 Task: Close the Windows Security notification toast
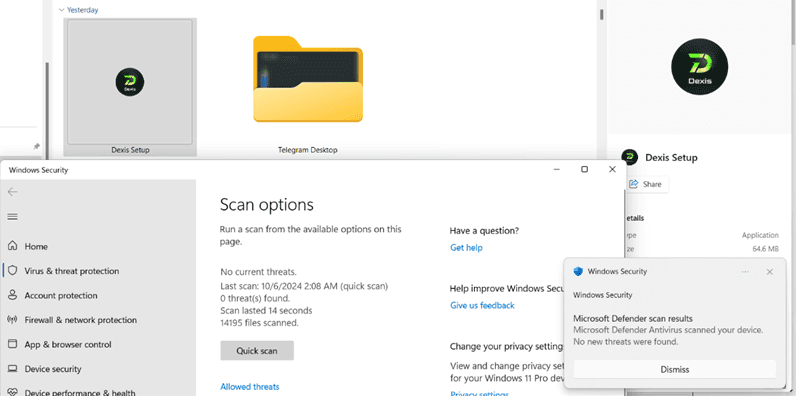tap(770, 272)
